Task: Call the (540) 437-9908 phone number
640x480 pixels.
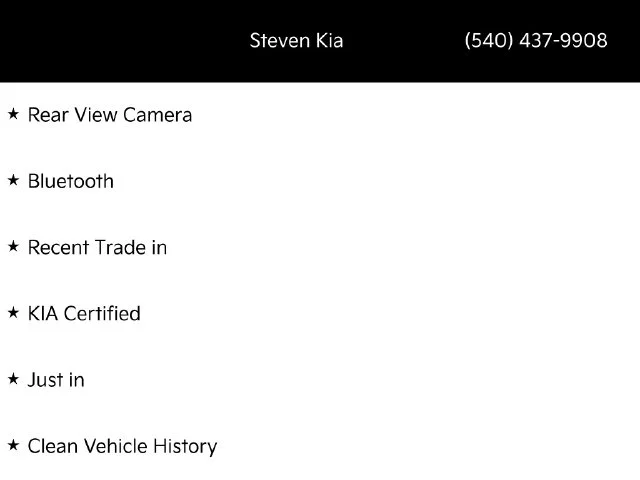Action: [536, 40]
